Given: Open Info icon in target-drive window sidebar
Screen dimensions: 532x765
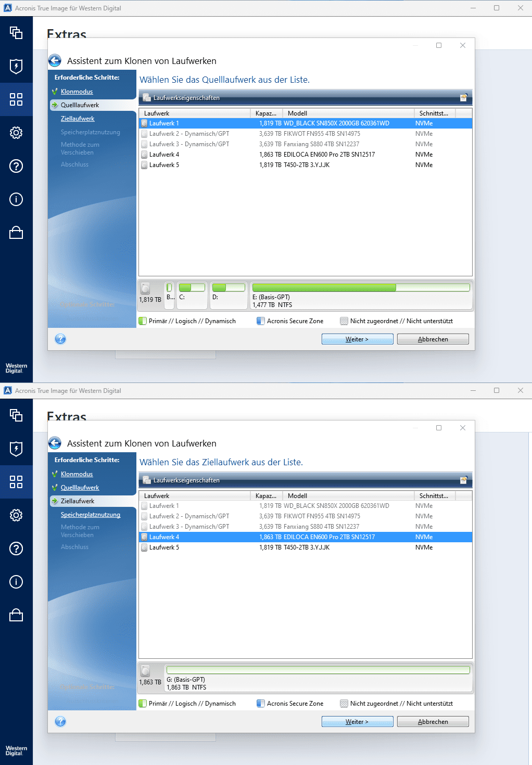Looking at the screenshot, I should tap(16, 582).
